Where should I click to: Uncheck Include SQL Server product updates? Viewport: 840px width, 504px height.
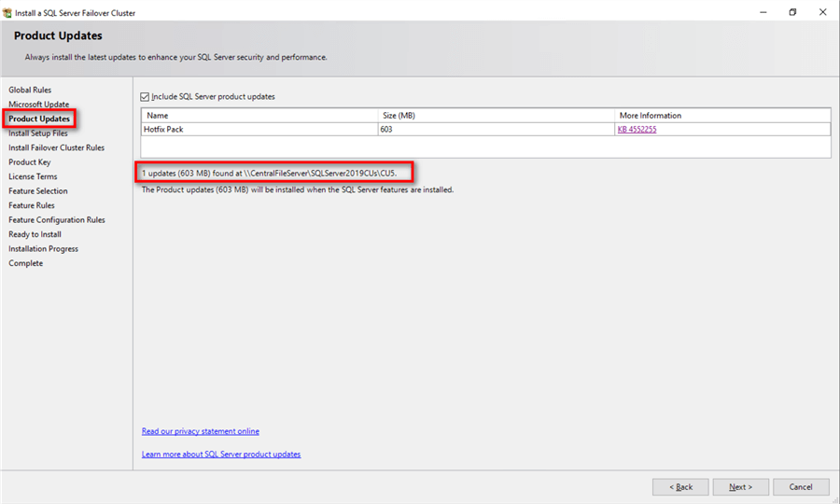tap(145, 97)
